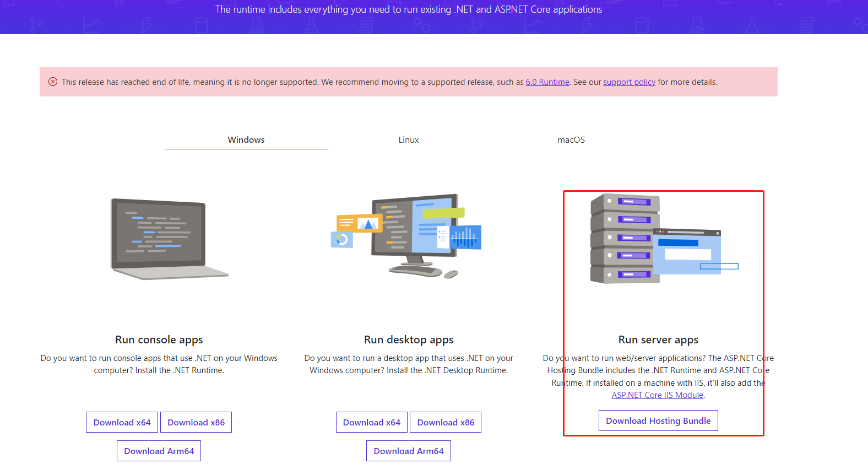
Task: Open the 6.0 Runtime link
Action: [547, 82]
